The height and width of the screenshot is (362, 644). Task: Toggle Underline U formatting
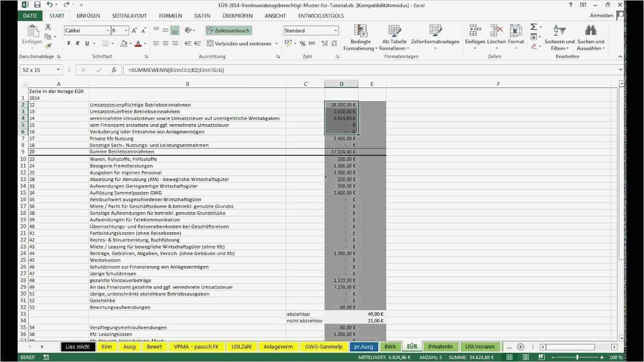tap(87, 44)
